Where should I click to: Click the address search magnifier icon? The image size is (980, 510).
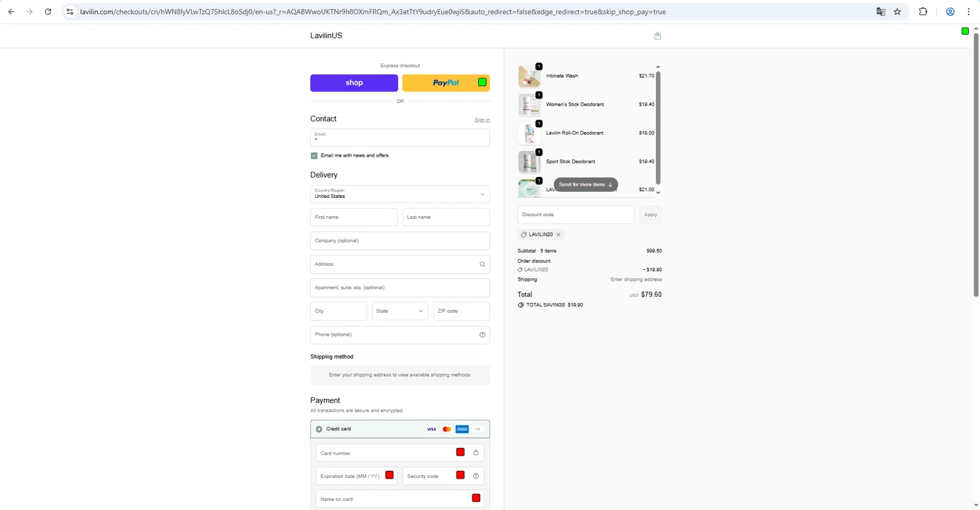coord(482,264)
